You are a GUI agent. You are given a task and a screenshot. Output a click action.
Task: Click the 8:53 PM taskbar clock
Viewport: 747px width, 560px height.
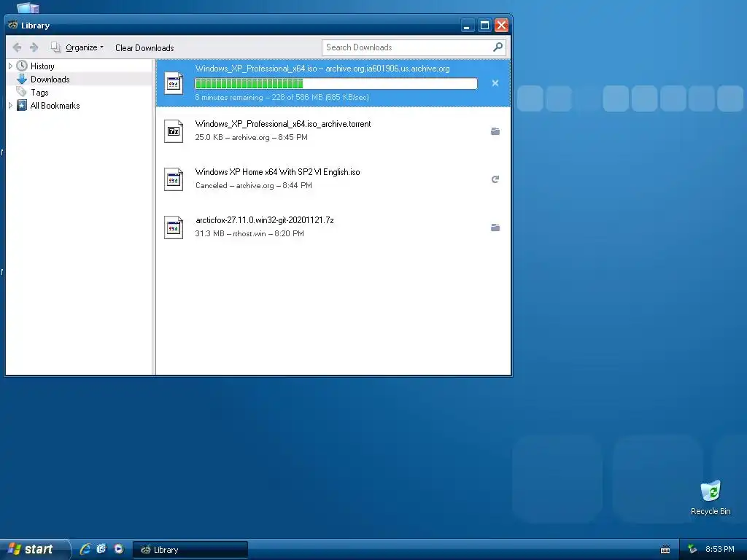click(719, 549)
